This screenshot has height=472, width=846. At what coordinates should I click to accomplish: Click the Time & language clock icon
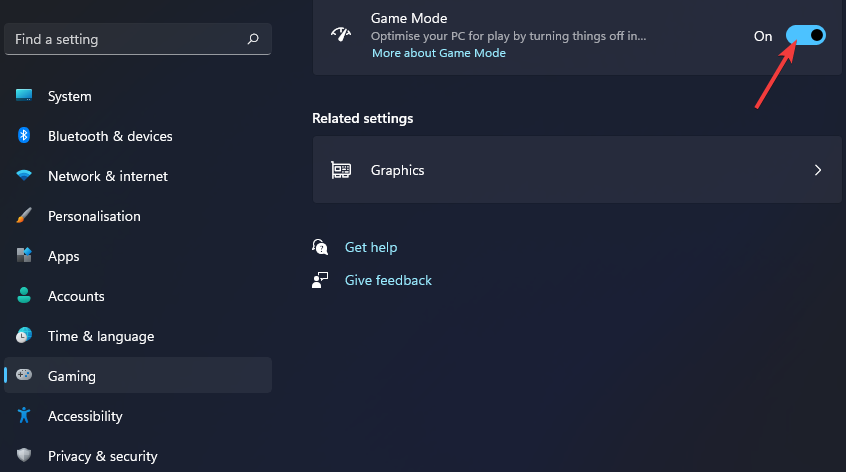pos(24,335)
